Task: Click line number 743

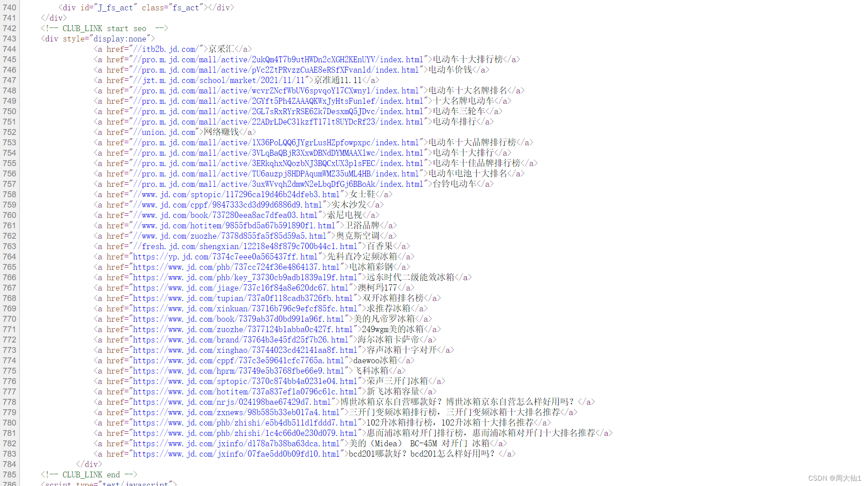Action: point(9,39)
